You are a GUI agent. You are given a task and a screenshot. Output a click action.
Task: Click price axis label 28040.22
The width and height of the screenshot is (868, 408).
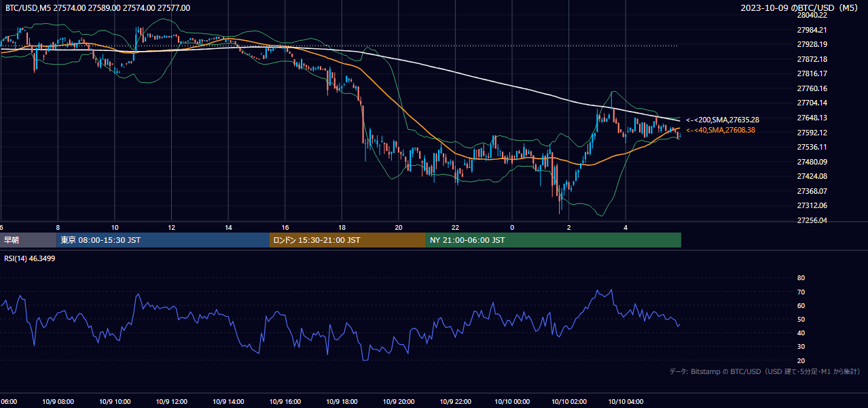click(812, 15)
